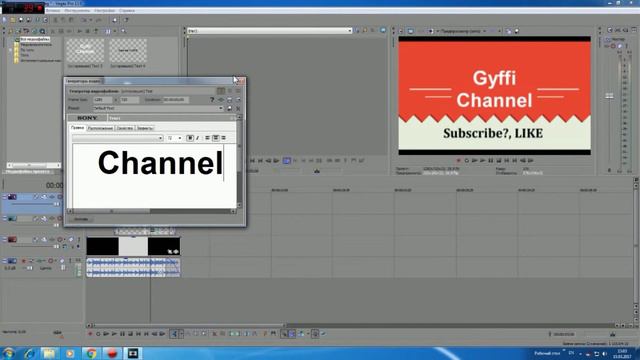The width and height of the screenshot is (640, 360).
Task: Switch to the Эффекты tab
Action: 145,128
